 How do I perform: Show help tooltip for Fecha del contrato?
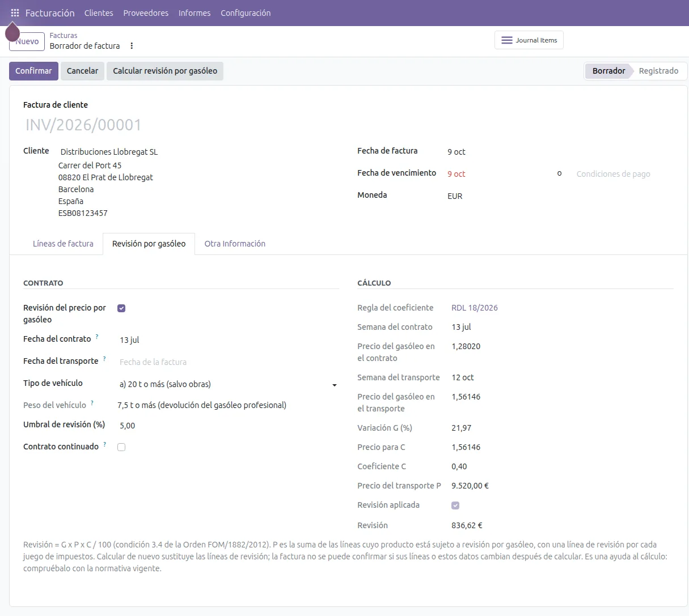coord(97,337)
